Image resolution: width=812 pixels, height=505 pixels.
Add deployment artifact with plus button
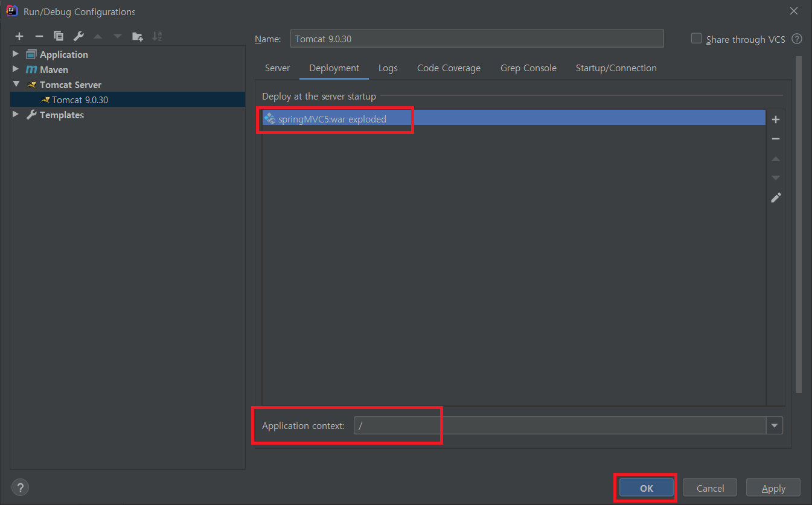pos(776,119)
